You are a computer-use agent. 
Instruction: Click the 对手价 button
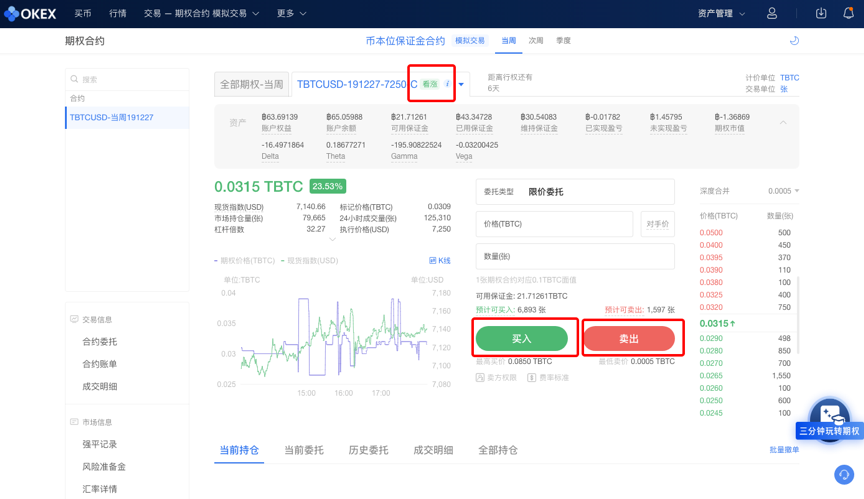[x=657, y=224]
